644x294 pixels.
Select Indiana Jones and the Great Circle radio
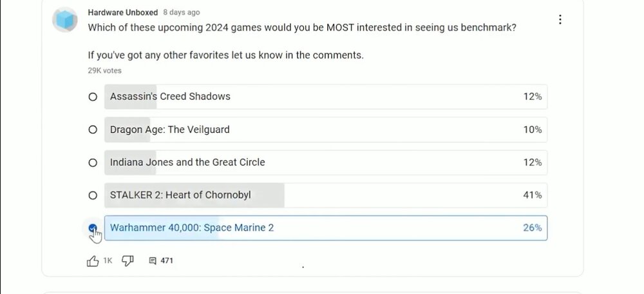tap(93, 162)
